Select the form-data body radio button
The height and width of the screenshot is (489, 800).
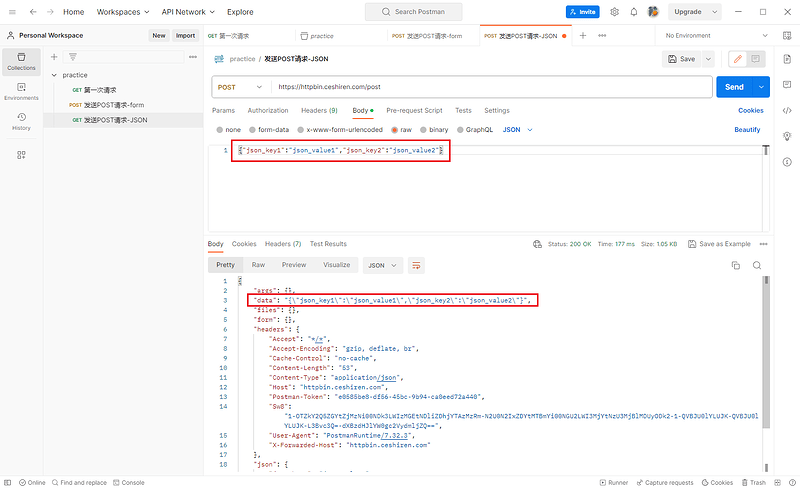pyautogui.click(x=252, y=130)
